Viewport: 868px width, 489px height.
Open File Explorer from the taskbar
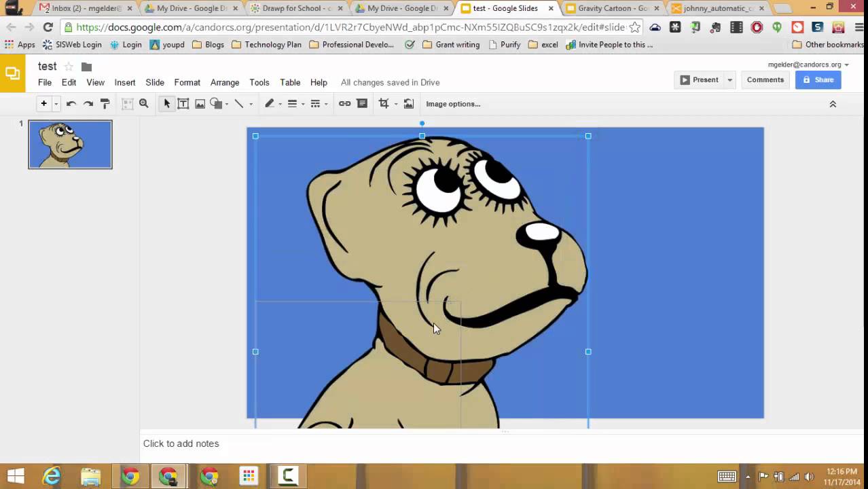coord(91,476)
